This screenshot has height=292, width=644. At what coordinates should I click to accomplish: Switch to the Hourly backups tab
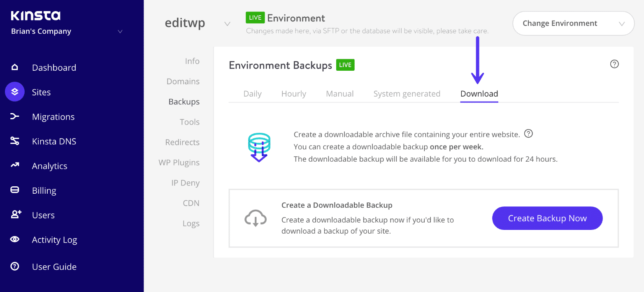(x=293, y=93)
